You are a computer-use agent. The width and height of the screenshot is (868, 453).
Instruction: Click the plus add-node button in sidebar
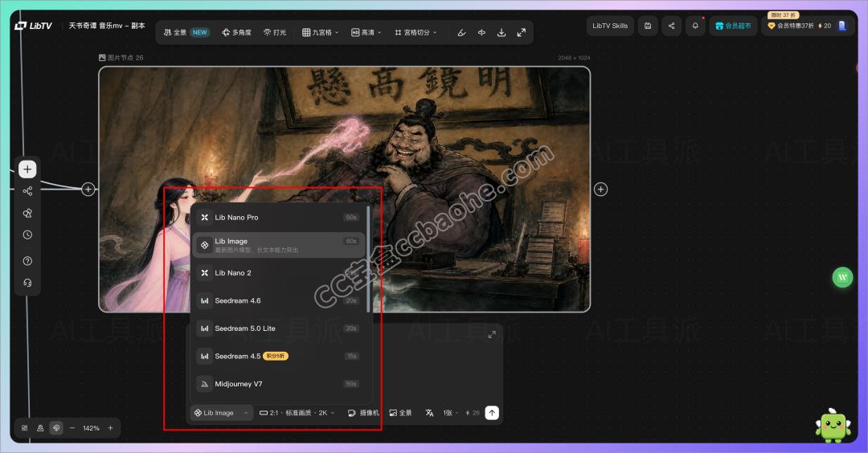[x=27, y=169]
